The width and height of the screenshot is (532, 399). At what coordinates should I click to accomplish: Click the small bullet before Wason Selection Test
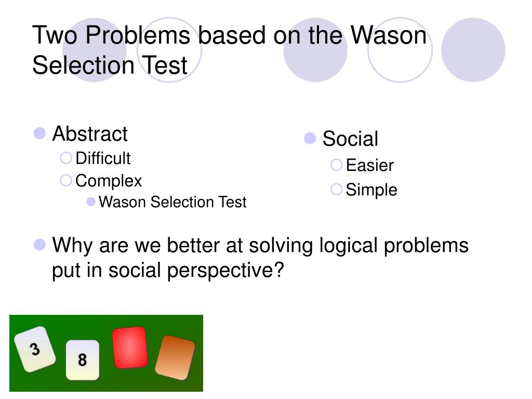[x=90, y=202]
